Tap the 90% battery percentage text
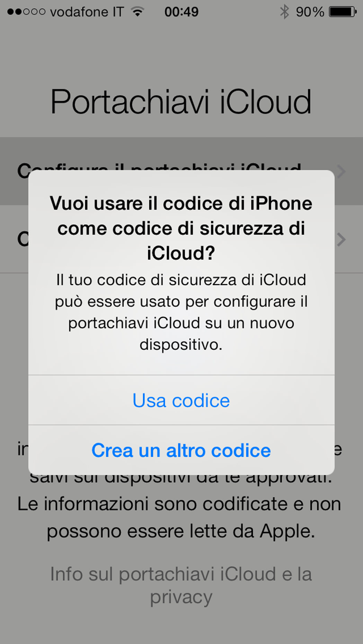Viewport: 363px width, 644px height. pos(310,12)
